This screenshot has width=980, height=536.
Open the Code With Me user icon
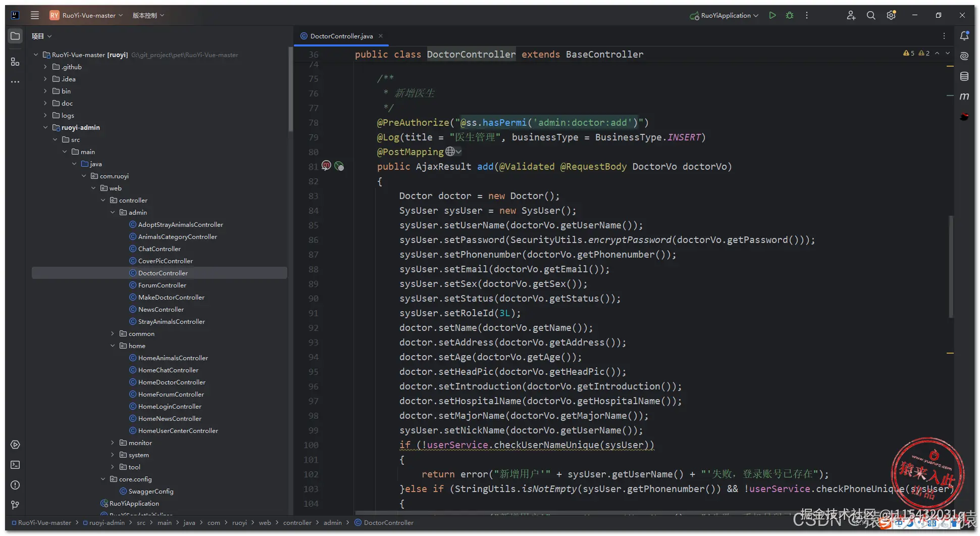point(851,15)
